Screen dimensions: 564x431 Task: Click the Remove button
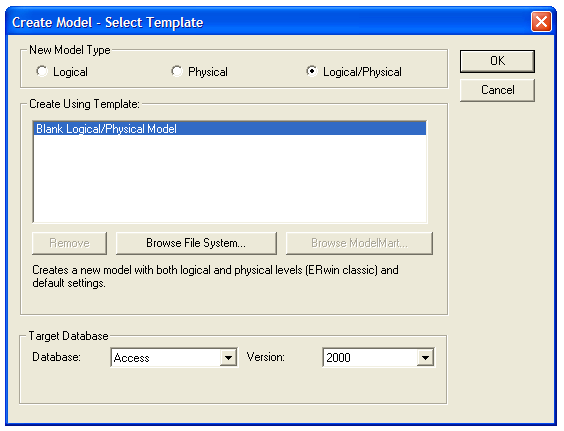(x=69, y=243)
